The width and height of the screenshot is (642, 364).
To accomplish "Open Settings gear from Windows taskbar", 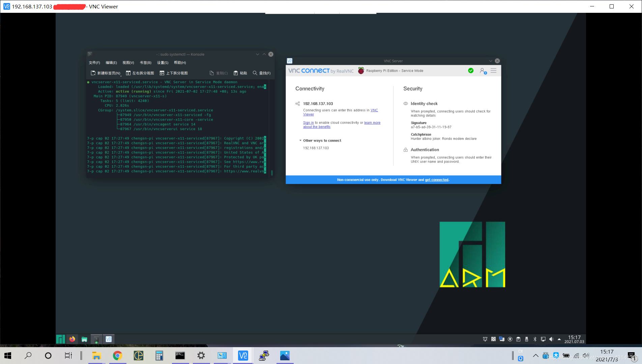I will tap(201, 356).
